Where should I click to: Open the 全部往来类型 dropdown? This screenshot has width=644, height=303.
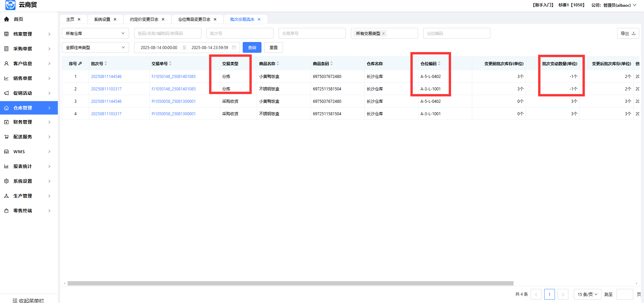(95, 47)
